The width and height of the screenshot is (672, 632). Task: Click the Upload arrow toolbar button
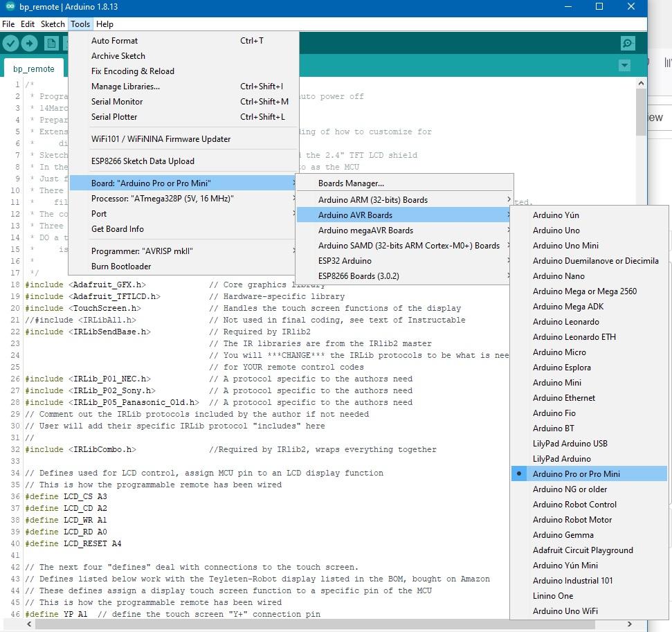30,43
